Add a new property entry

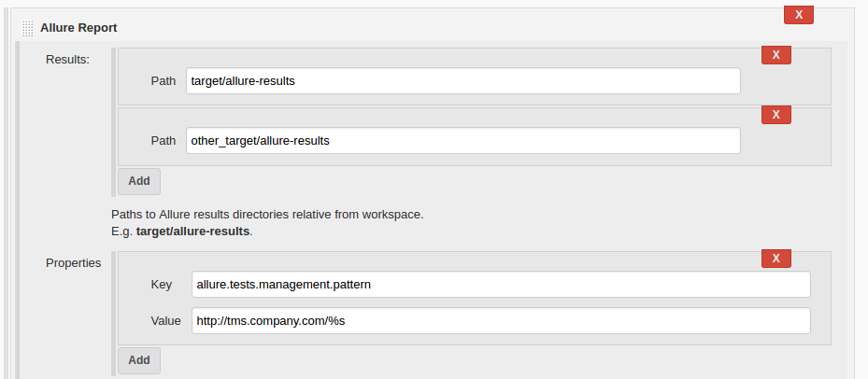pos(139,360)
